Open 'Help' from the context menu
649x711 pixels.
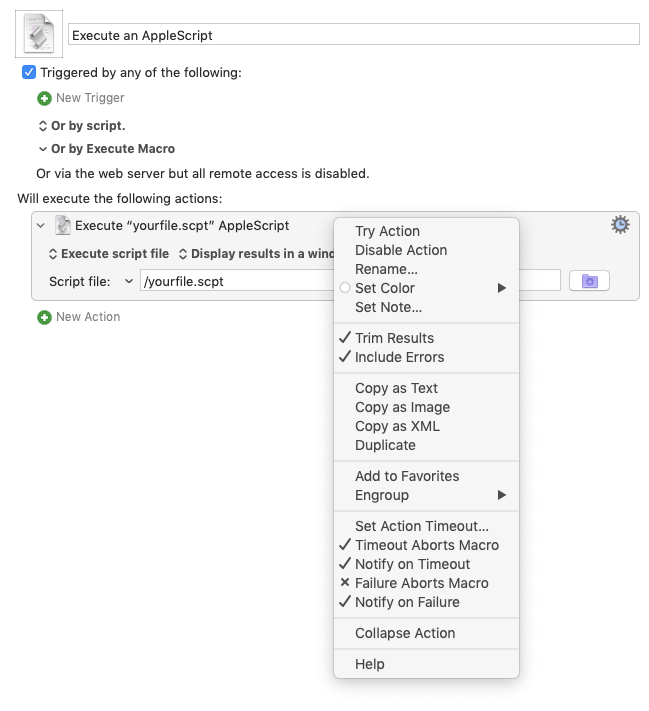[426, 663]
